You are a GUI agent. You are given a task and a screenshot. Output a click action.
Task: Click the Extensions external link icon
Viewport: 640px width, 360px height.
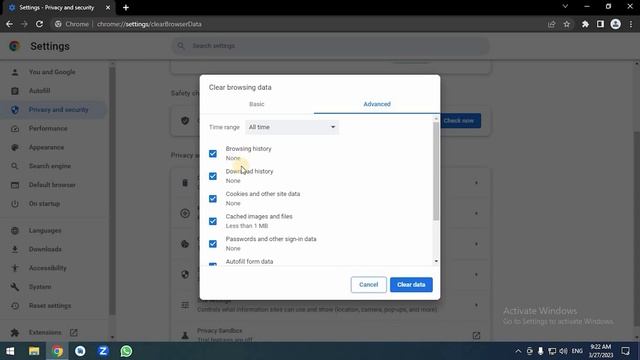pyautogui.click(x=73, y=332)
